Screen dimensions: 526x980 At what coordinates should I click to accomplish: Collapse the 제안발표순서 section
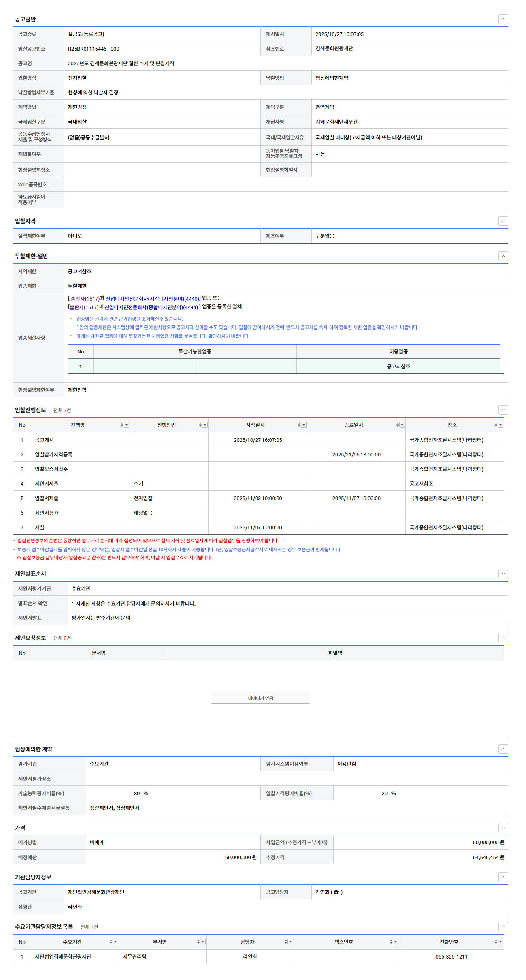click(503, 573)
